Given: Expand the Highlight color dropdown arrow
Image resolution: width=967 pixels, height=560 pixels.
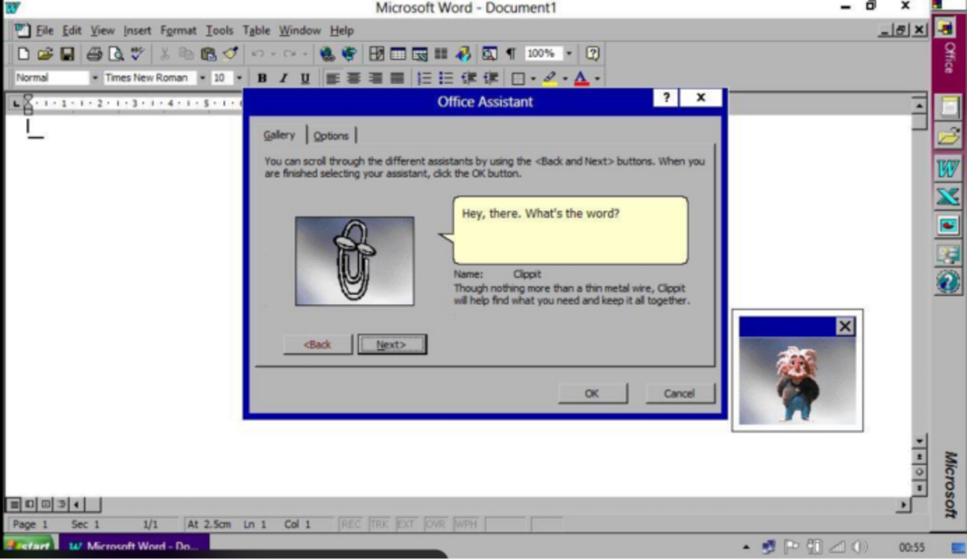Looking at the screenshot, I should click(x=565, y=79).
